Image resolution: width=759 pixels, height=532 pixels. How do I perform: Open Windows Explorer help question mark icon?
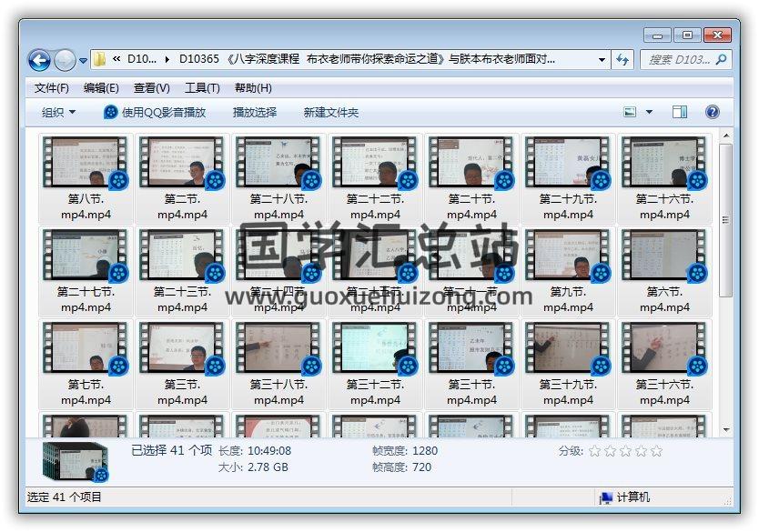point(712,112)
